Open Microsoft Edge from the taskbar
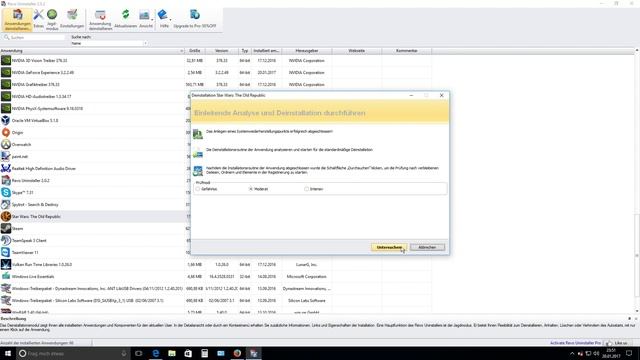 [x=156, y=353]
